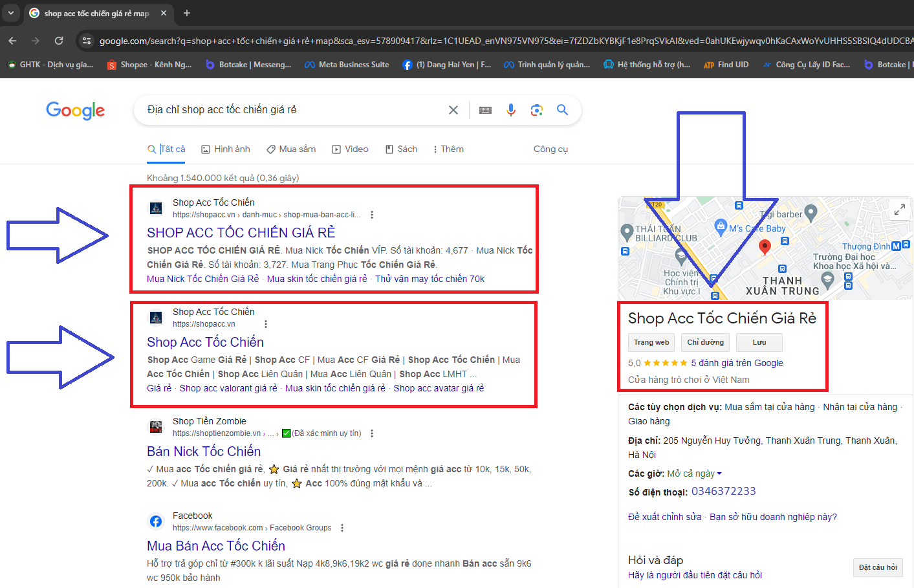Click Hãy là người đầu tiên đặt câu hỏi
This screenshot has width=914, height=588.
[695, 575]
